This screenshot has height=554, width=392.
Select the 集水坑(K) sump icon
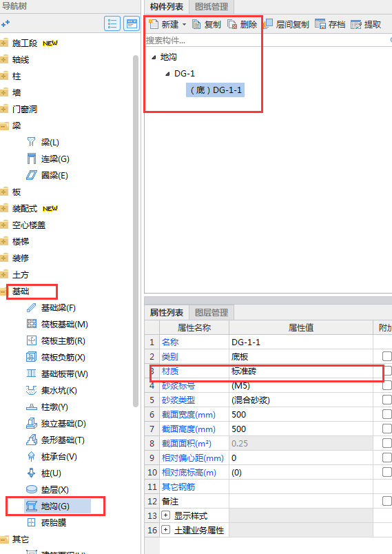click(32, 391)
